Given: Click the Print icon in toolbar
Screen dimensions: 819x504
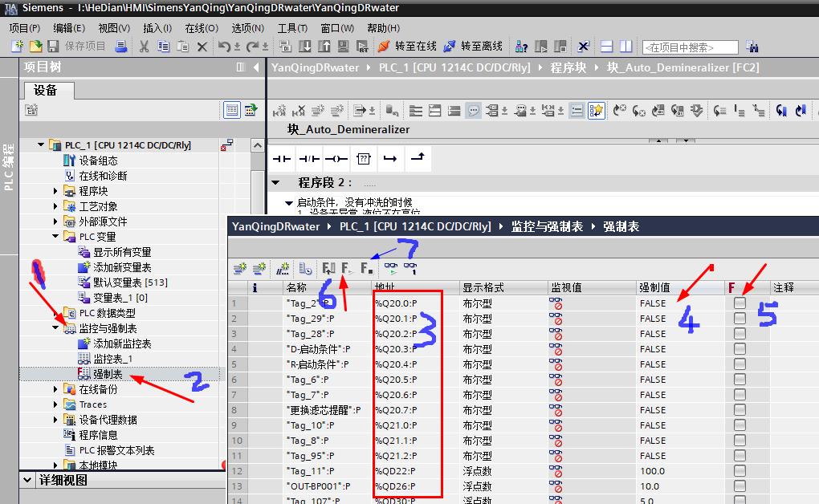Looking at the screenshot, I should click(120, 47).
